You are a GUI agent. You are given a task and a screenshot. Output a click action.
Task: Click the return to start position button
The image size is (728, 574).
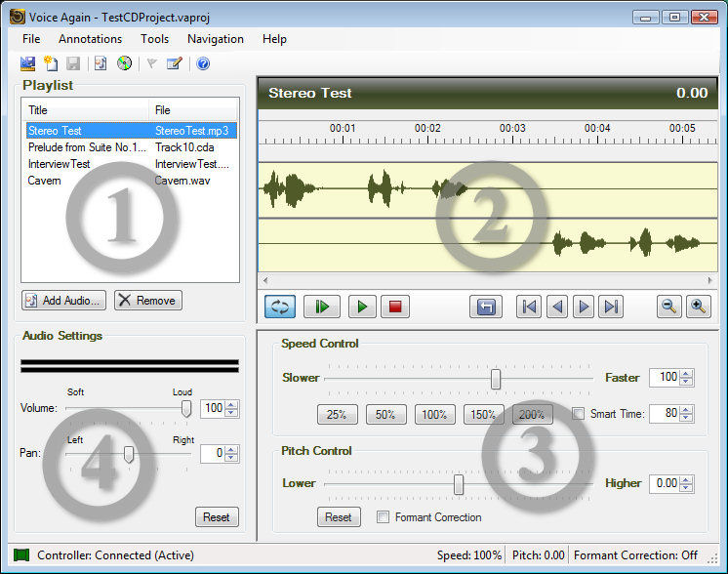[486, 307]
